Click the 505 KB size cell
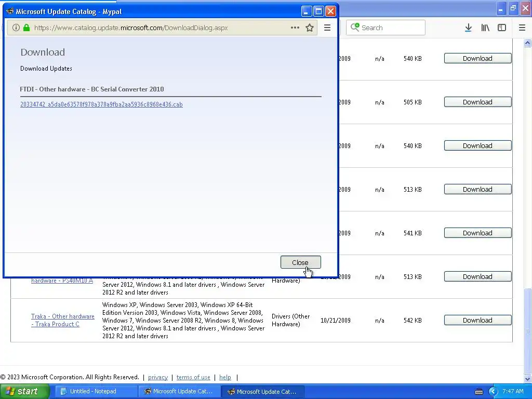The width and height of the screenshot is (532, 399). click(x=413, y=102)
